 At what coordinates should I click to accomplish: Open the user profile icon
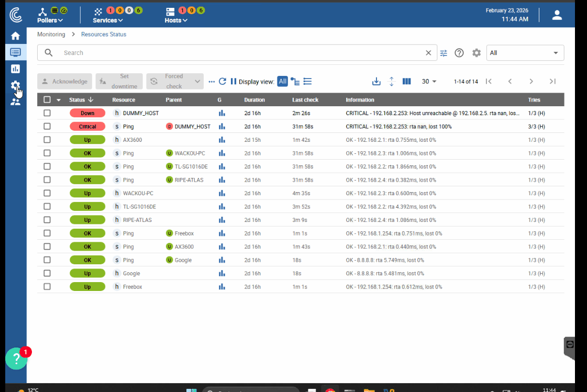[x=557, y=15]
